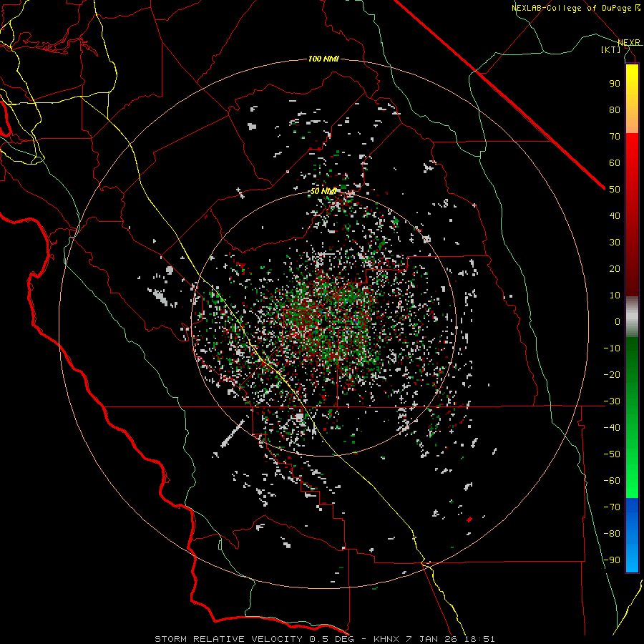
Task: Select the 40 value on the velocity scale
Action: 615,216
